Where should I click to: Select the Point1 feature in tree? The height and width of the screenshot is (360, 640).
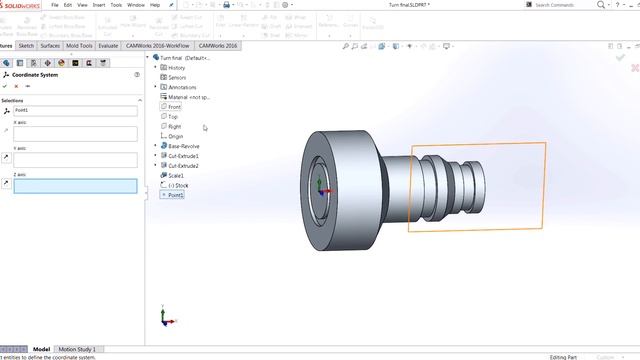pyautogui.click(x=172, y=195)
